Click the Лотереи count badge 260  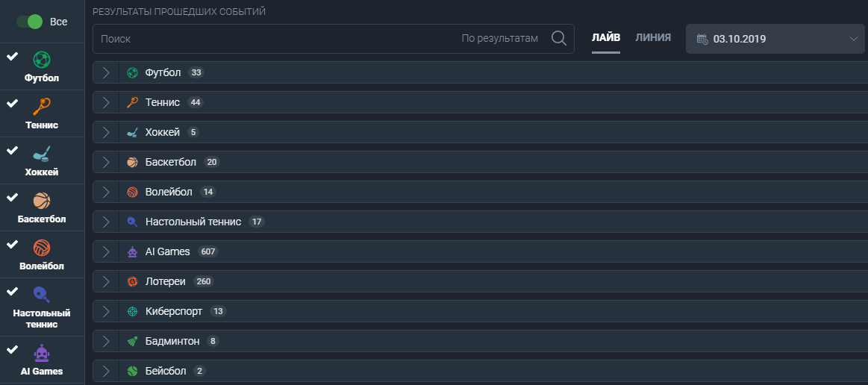[x=204, y=281]
